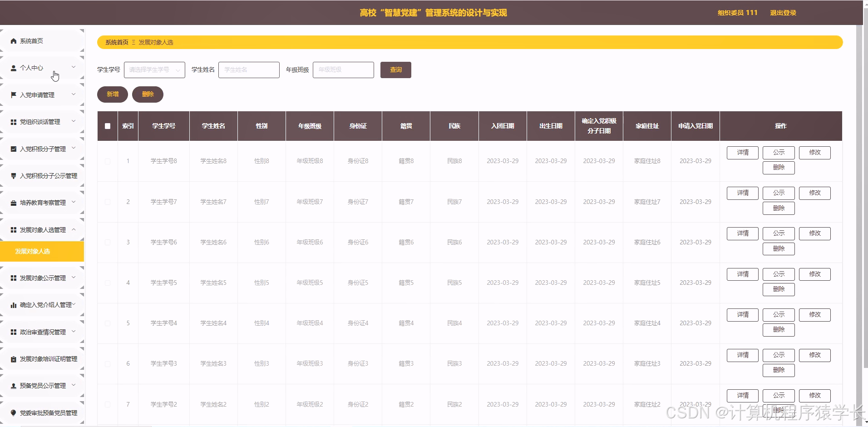The image size is (868, 427).
Task: Click the 学生姓名 column header
Action: tap(213, 126)
